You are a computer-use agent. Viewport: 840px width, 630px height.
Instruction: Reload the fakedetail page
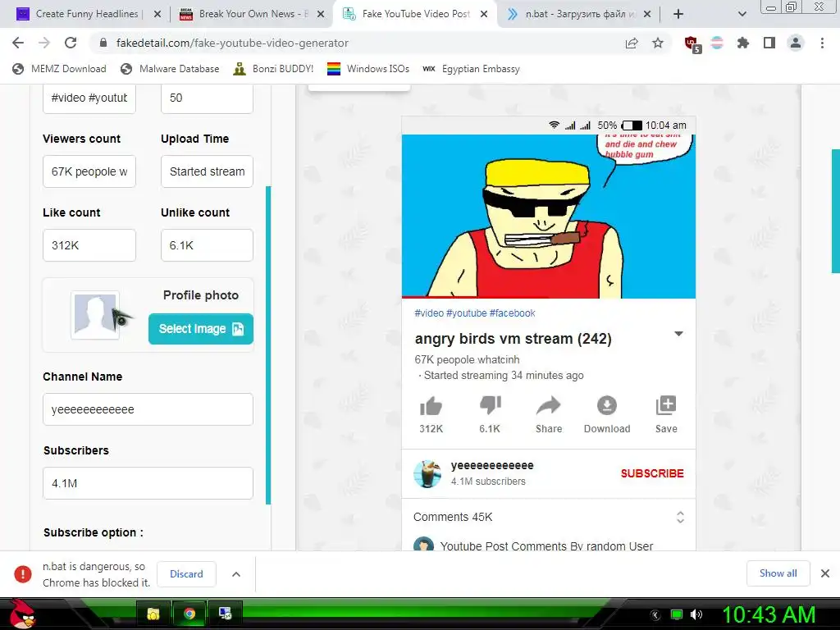pyautogui.click(x=71, y=43)
